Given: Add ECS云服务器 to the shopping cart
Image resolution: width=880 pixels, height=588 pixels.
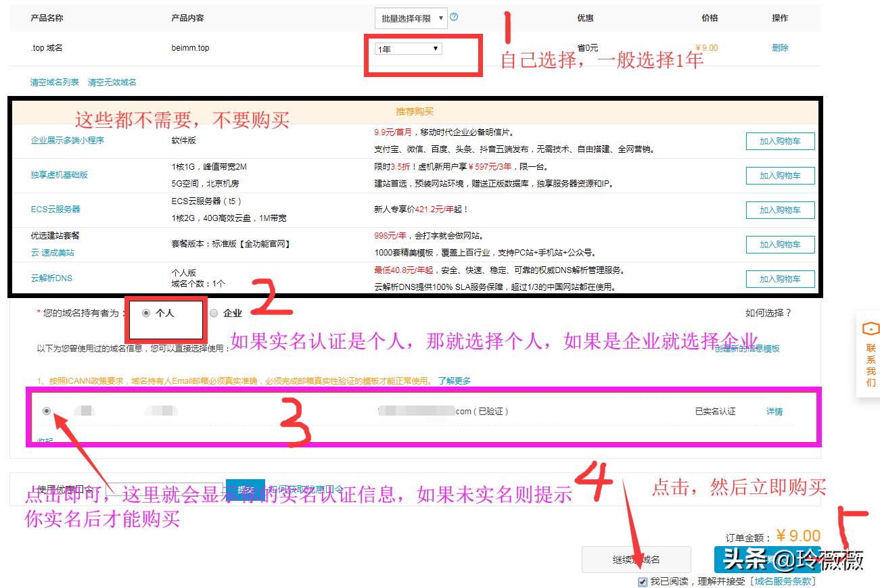Looking at the screenshot, I should [779, 210].
